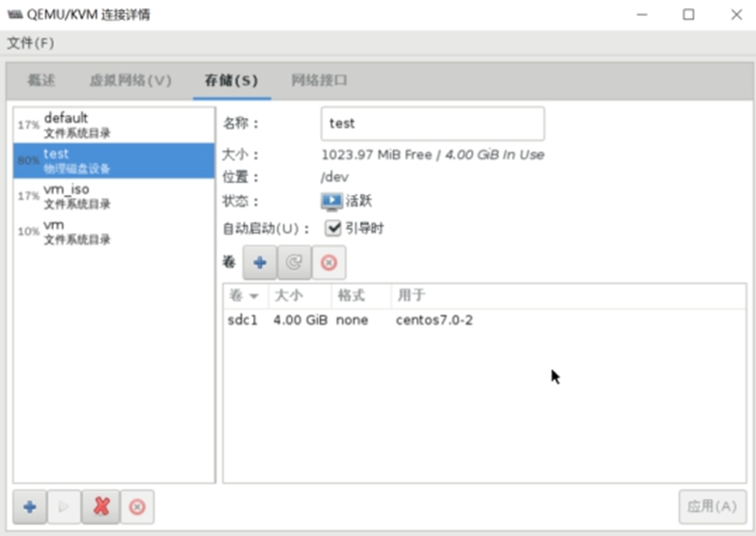This screenshot has width=756, height=536.
Task: Sort by the 卷 column header
Action: (x=244, y=296)
